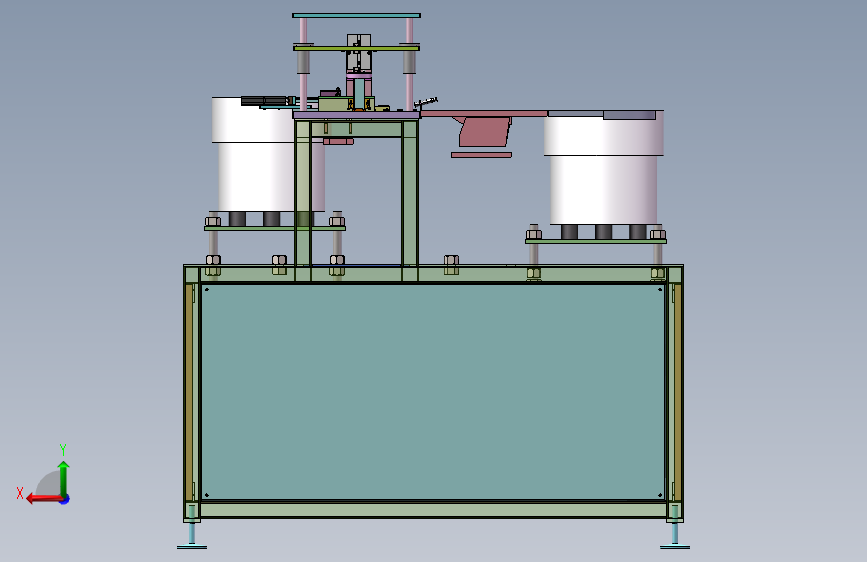This screenshot has height=562, width=867.
Task: Select the mounting plate under the right bowl
Action: pos(596,241)
